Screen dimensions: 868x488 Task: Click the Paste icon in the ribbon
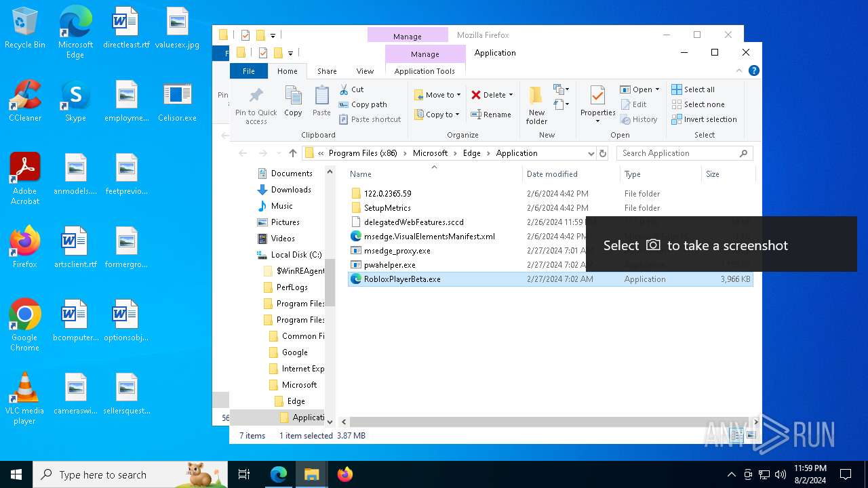(x=321, y=102)
